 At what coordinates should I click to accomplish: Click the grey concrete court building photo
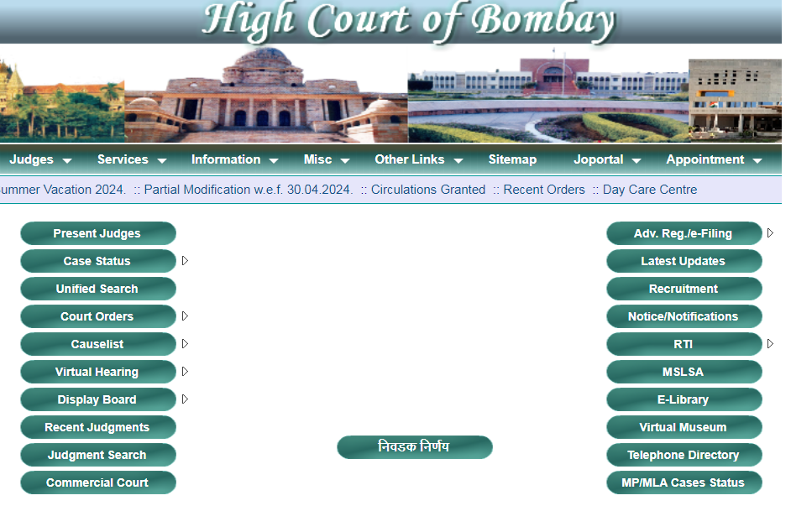tap(735, 100)
